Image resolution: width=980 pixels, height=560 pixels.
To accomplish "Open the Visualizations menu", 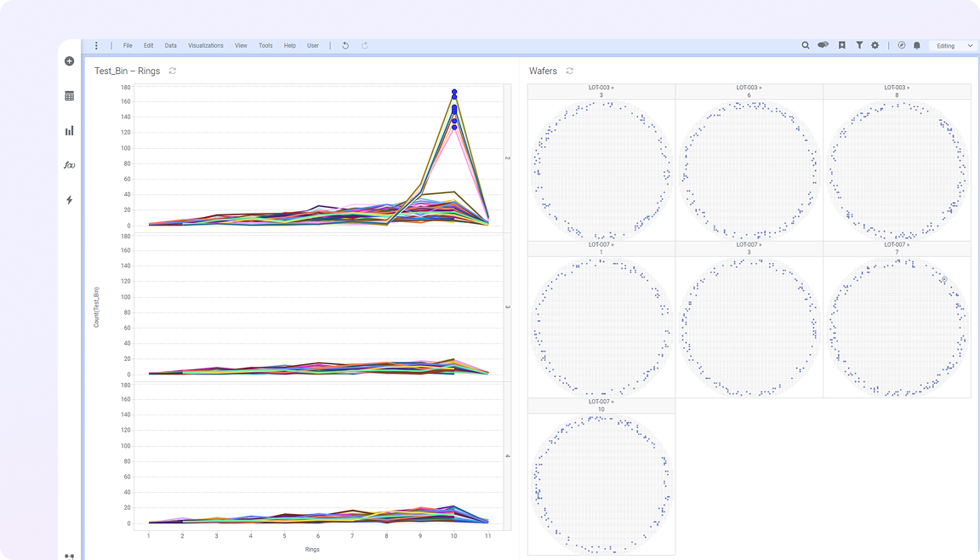I will tap(205, 46).
